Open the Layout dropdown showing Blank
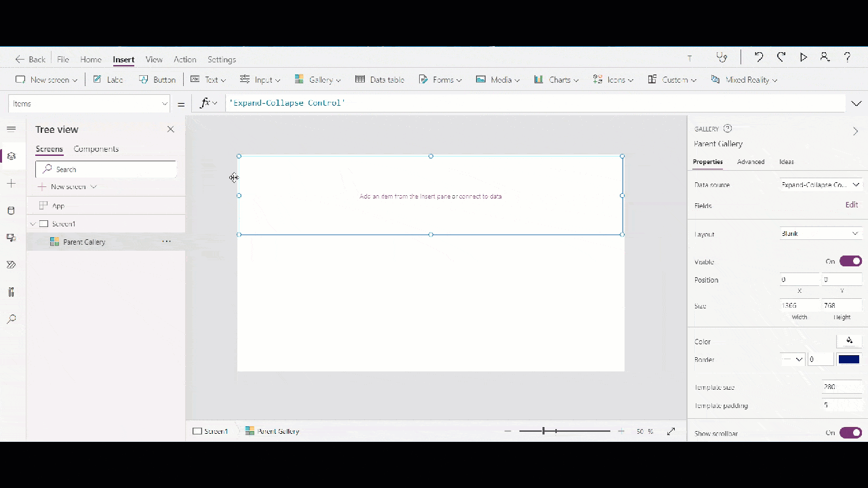Screen dimensions: 868x488 click(821, 233)
